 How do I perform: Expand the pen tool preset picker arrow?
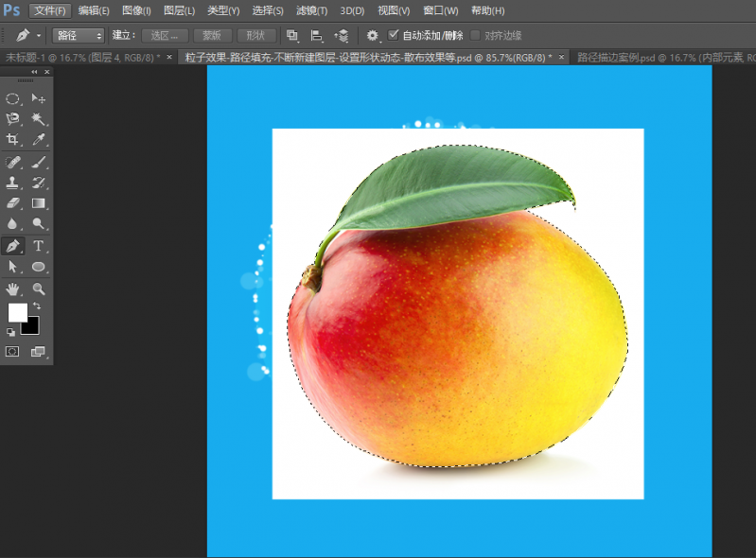39,35
